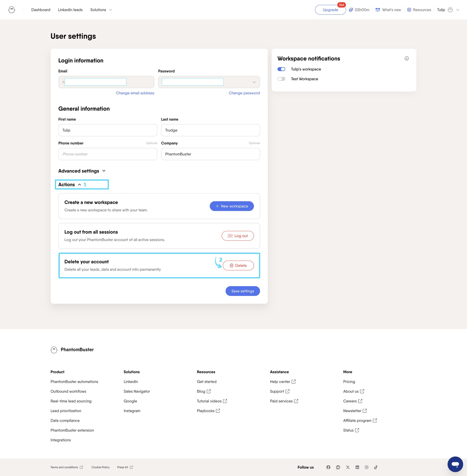Open Pricing footer link
The width and height of the screenshot is (467, 476).
click(x=349, y=381)
